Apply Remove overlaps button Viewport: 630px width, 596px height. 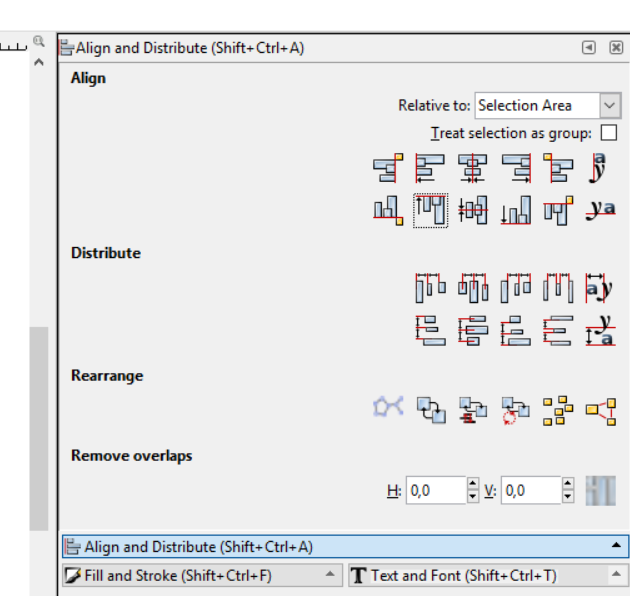pyautogui.click(x=601, y=491)
